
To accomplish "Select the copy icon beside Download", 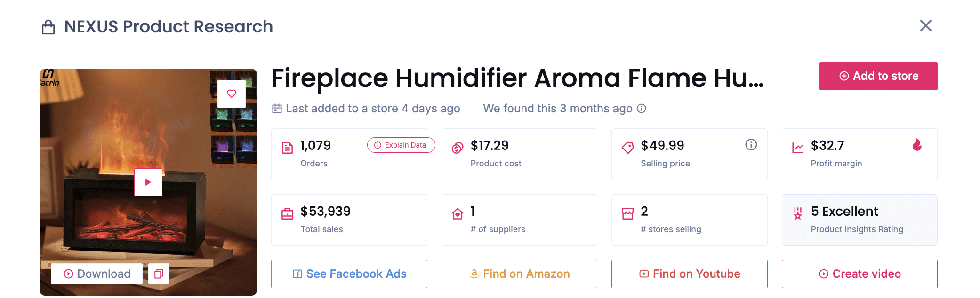I will [x=159, y=274].
